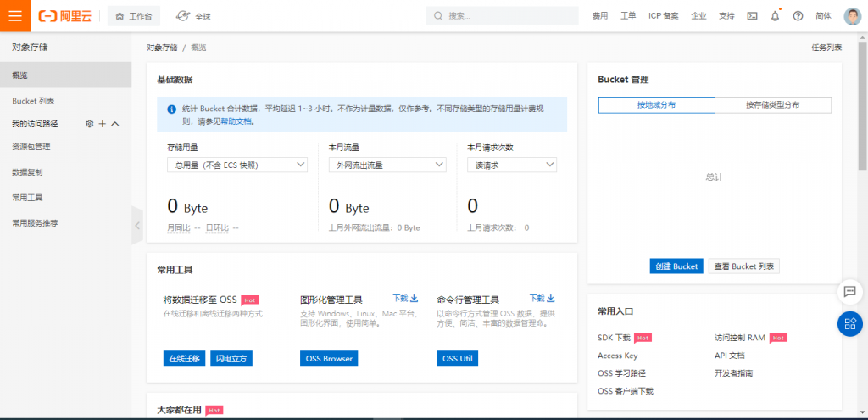Open the orange hamburger main menu

tap(15, 16)
